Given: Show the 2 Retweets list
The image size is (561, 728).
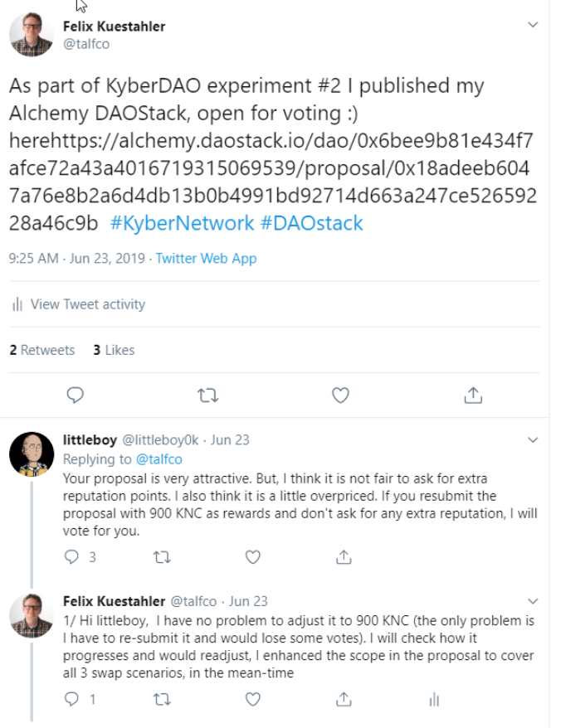Looking at the screenshot, I should 41,350.
